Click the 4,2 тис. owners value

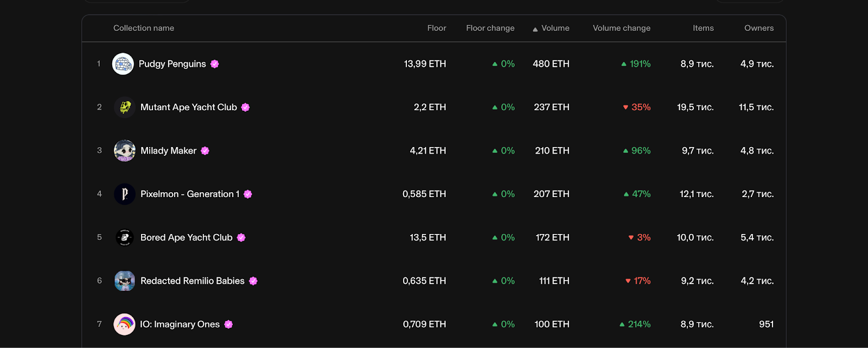coord(757,281)
